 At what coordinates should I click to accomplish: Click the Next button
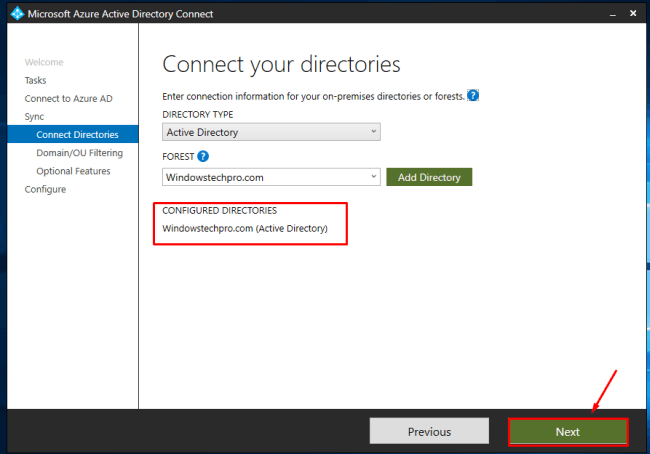[x=568, y=432]
